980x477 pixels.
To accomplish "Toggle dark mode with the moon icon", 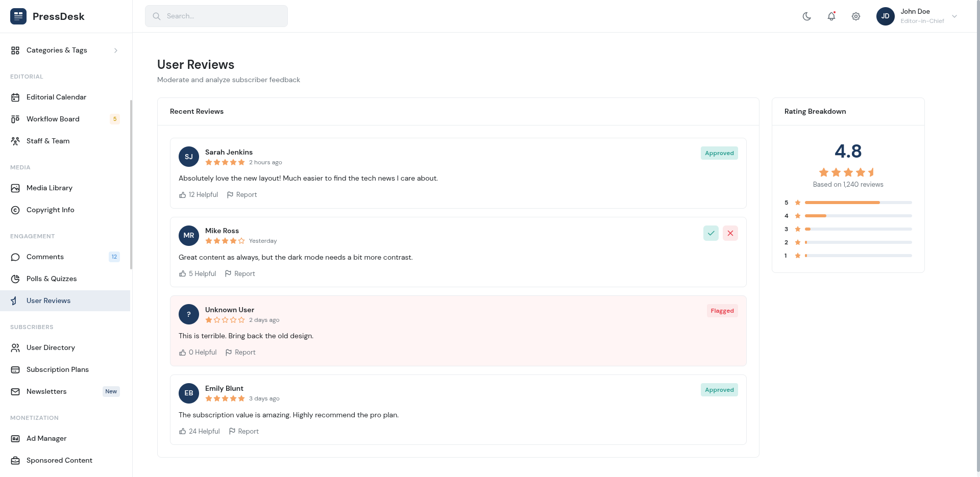I will [806, 16].
